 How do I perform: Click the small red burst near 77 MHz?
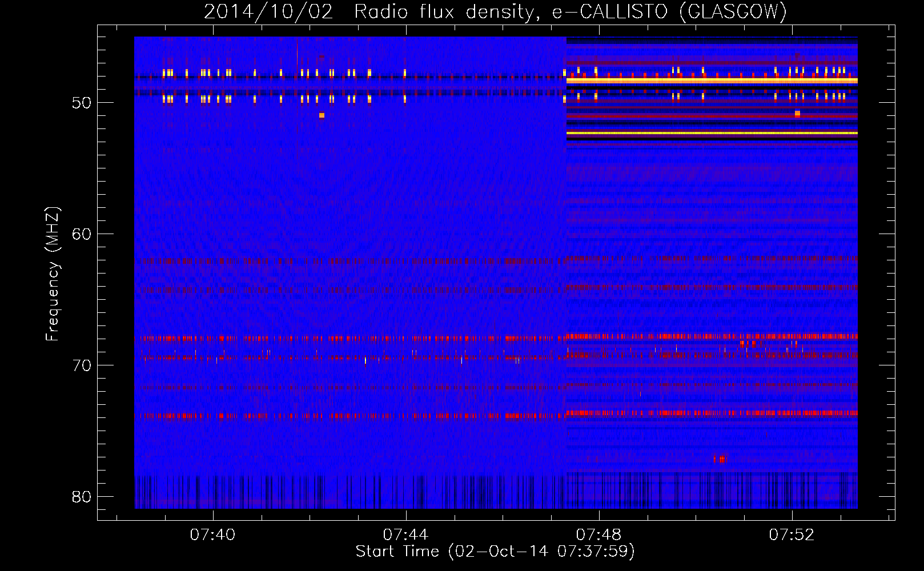coord(720,459)
